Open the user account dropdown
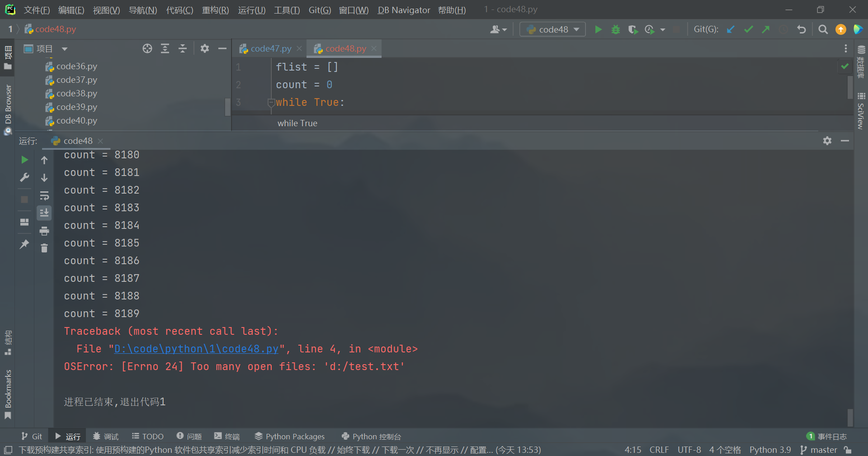Viewport: 868px width, 456px height. (499, 29)
